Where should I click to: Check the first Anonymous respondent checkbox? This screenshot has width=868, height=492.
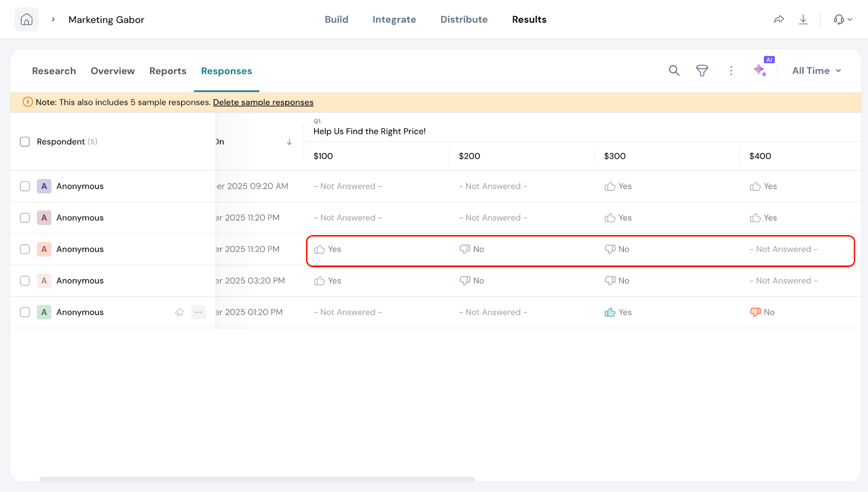[25, 186]
